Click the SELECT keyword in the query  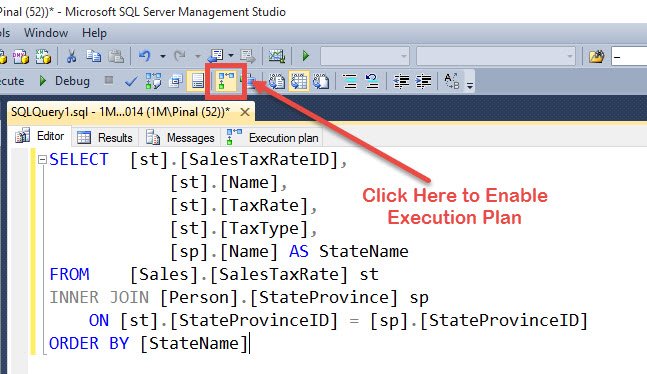78,159
